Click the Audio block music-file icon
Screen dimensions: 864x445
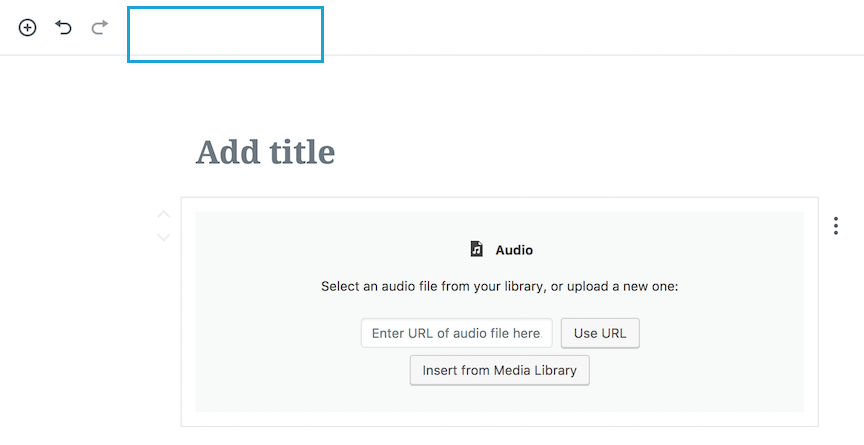pyautogui.click(x=477, y=249)
